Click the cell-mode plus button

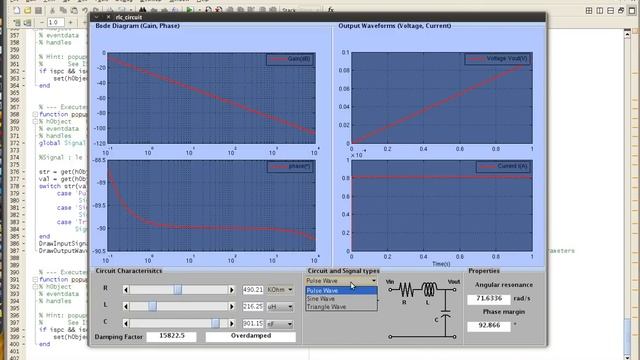tap(71, 22)
